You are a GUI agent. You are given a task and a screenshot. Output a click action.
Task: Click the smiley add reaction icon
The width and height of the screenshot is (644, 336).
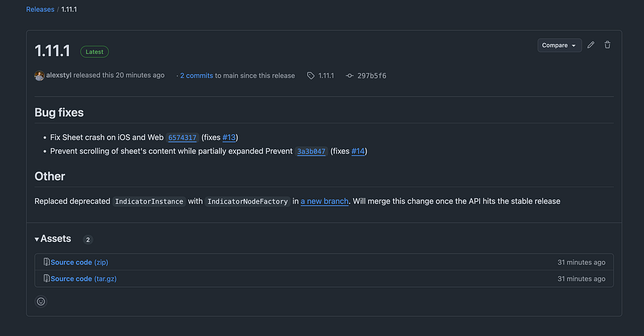(x=41, y=301)
